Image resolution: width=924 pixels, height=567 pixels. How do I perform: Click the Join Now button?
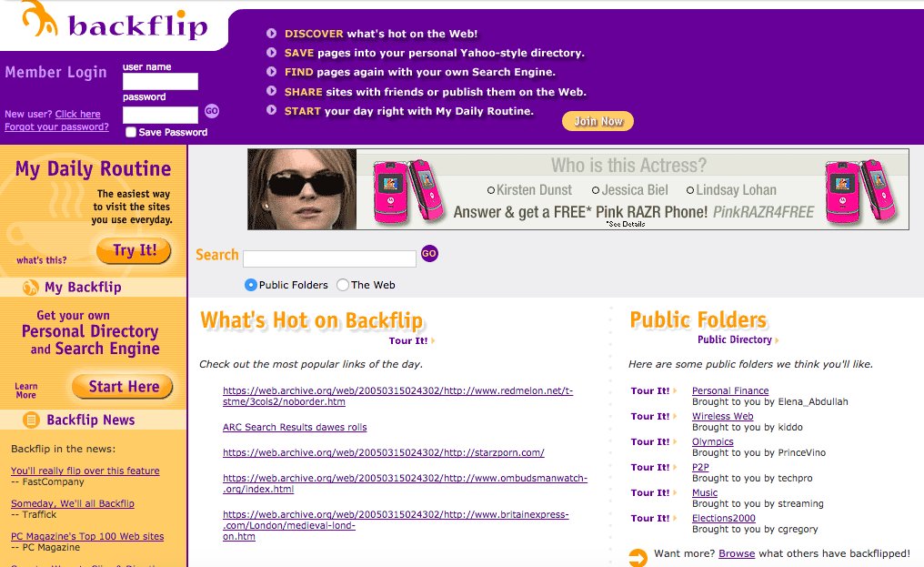tap(598, 121)
